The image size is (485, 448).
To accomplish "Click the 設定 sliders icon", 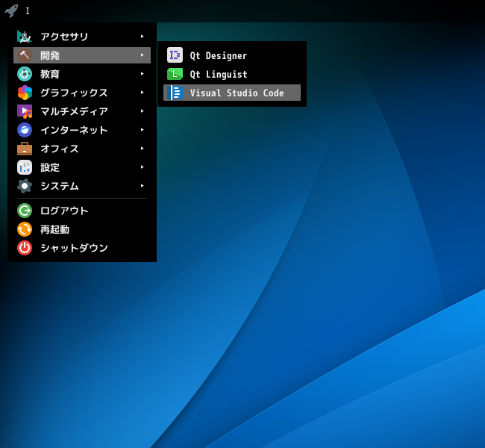I will (25, 167).
